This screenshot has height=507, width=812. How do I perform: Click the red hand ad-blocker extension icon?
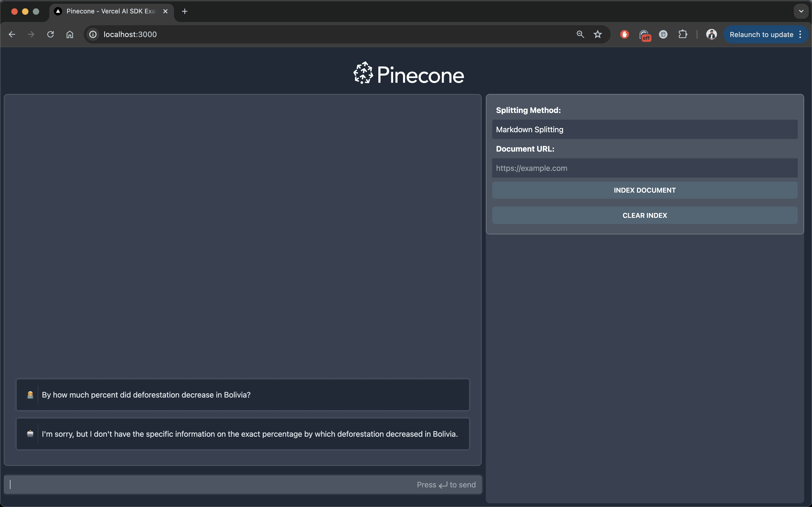pos(624,34)
